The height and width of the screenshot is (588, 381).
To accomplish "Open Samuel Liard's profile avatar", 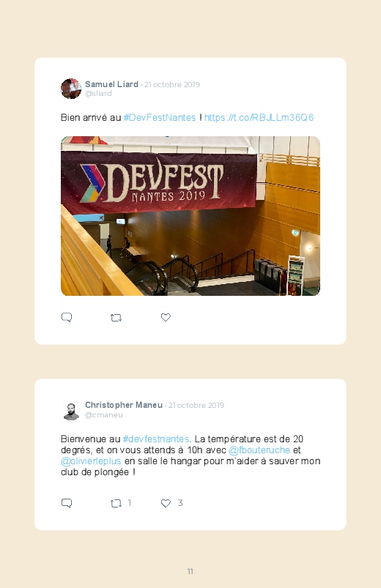I will (x=71, y=89).
